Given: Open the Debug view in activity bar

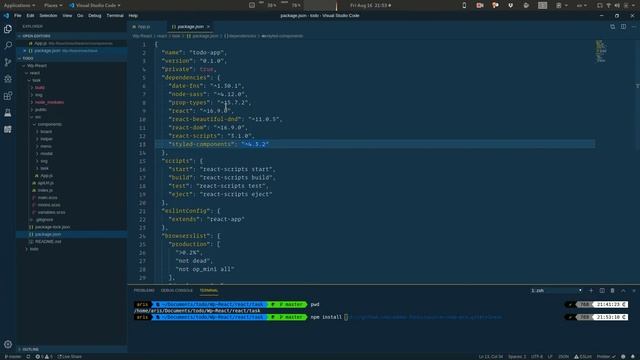Looking at the screenshot, I should pyautogui.click(x=8, y=79).
